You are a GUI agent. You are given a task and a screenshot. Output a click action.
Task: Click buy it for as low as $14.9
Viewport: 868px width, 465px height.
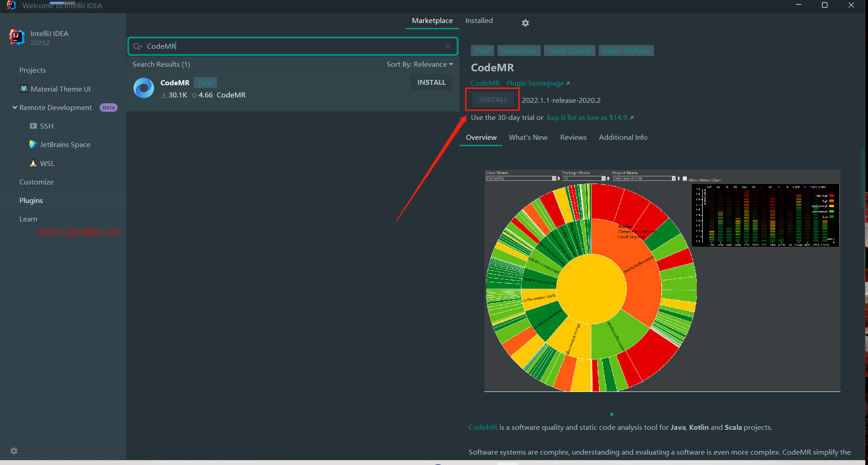[x=590, y=117]
